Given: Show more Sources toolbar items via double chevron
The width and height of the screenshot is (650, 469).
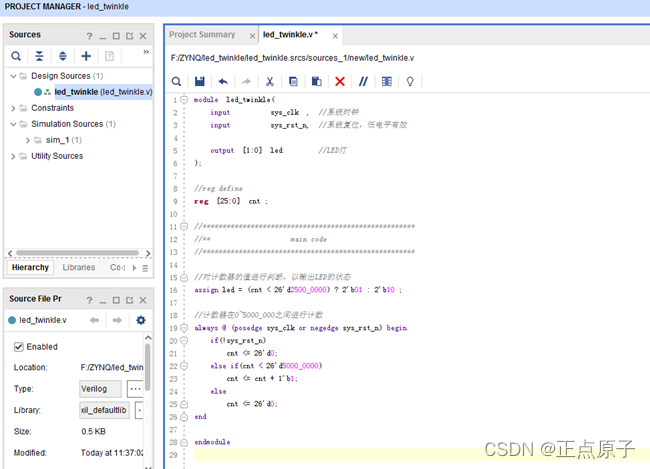Looking at the screenshot, I should [x=146, y=52].
